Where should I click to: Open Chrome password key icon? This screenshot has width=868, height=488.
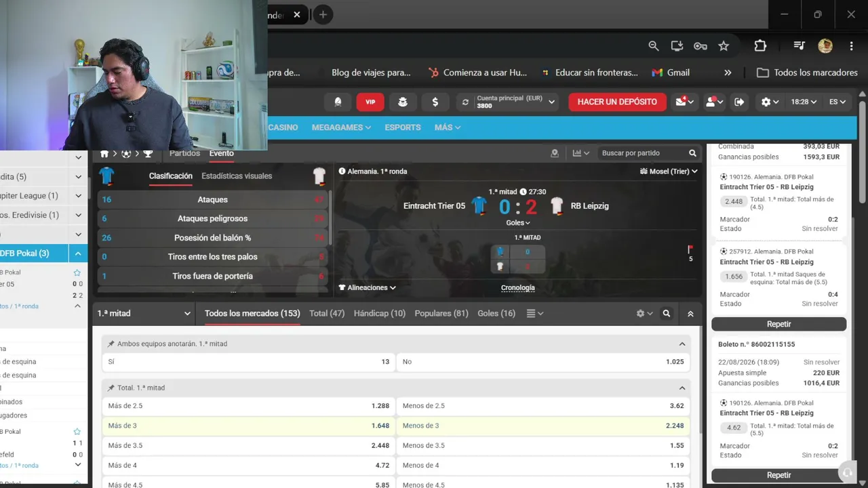tap(701, 45)
